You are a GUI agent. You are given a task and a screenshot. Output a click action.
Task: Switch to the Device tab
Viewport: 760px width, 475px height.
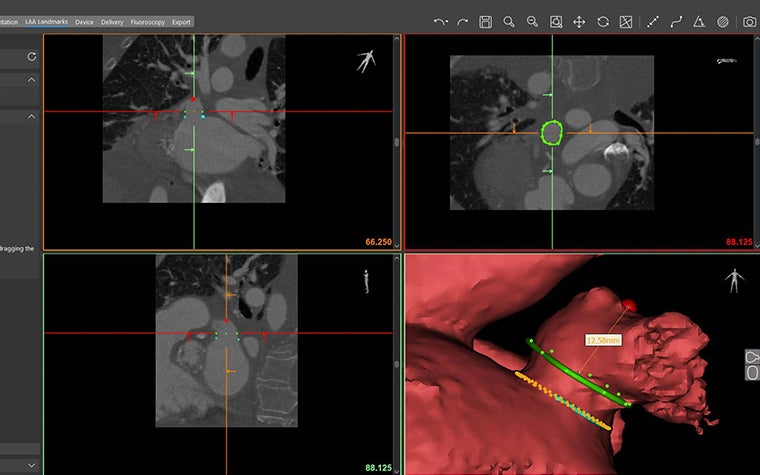(84, 22)
